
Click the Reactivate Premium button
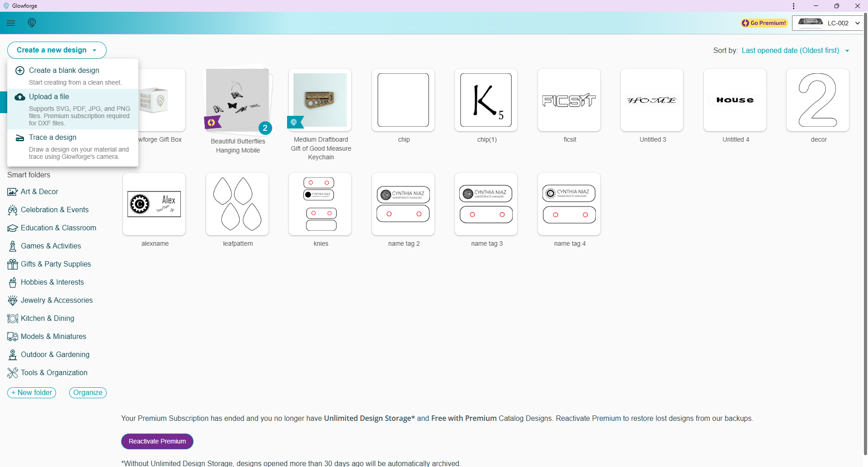pyautogui.click(x=157, y=441)
